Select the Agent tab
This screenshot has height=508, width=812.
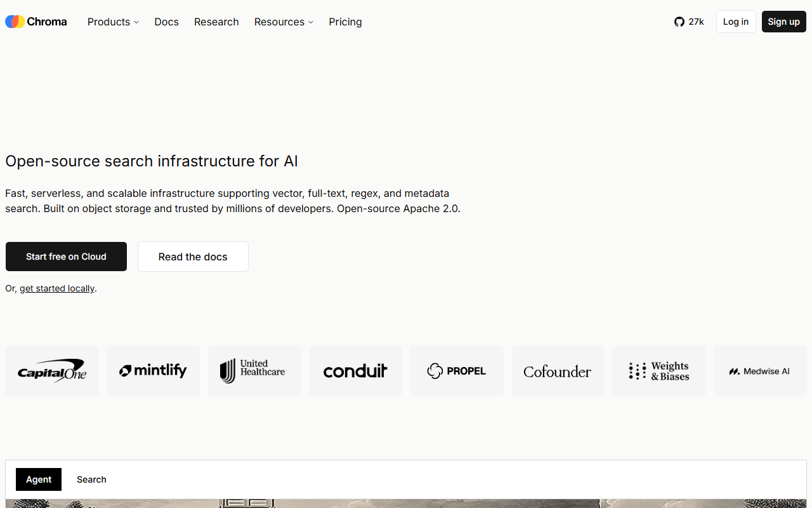(39, 479)
